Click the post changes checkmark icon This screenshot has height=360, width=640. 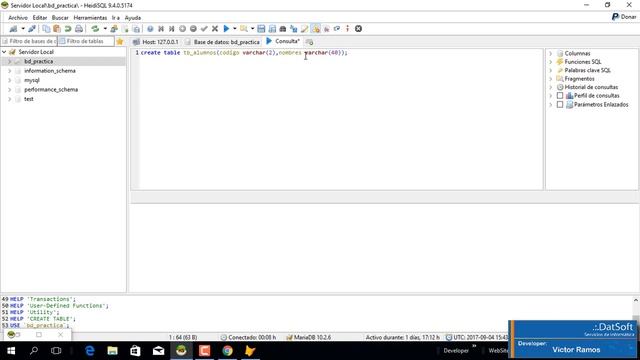pos(204,29)
